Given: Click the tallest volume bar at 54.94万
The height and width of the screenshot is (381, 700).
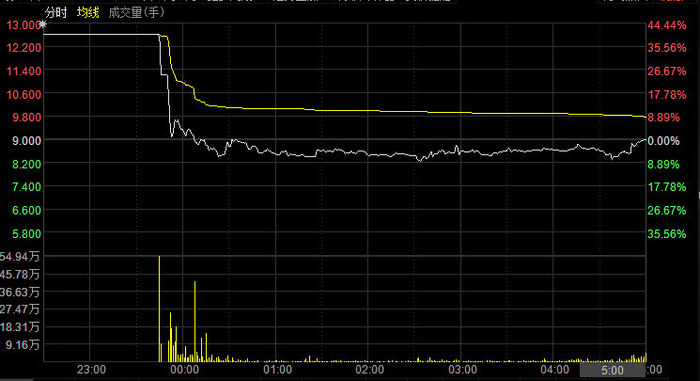Looking at the screenshot, I should coord(159,309).
